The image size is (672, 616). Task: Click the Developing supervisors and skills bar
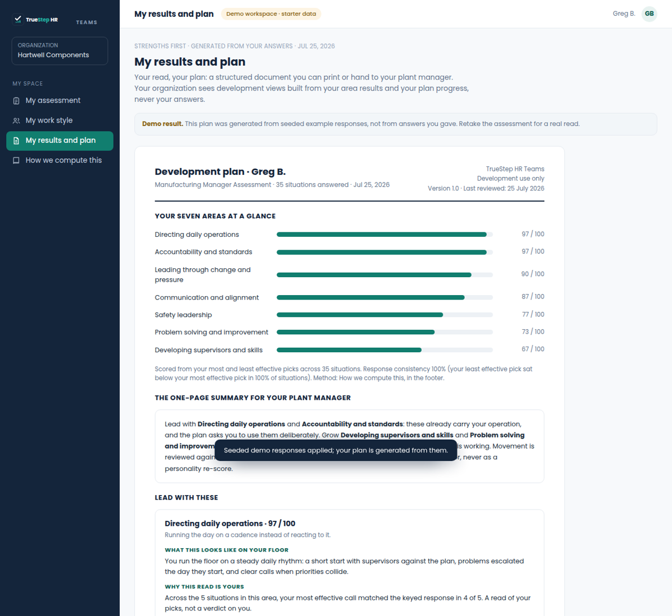coord(385,350)
